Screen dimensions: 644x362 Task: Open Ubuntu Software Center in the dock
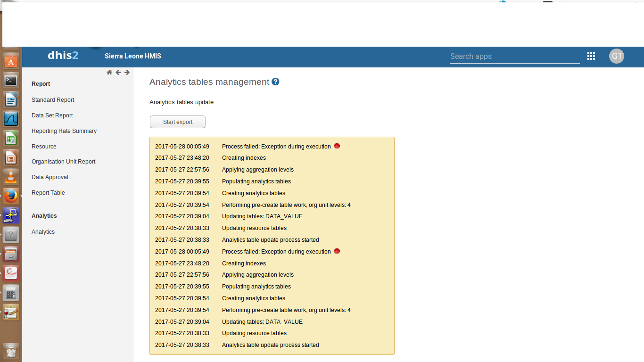click(11, 61)
